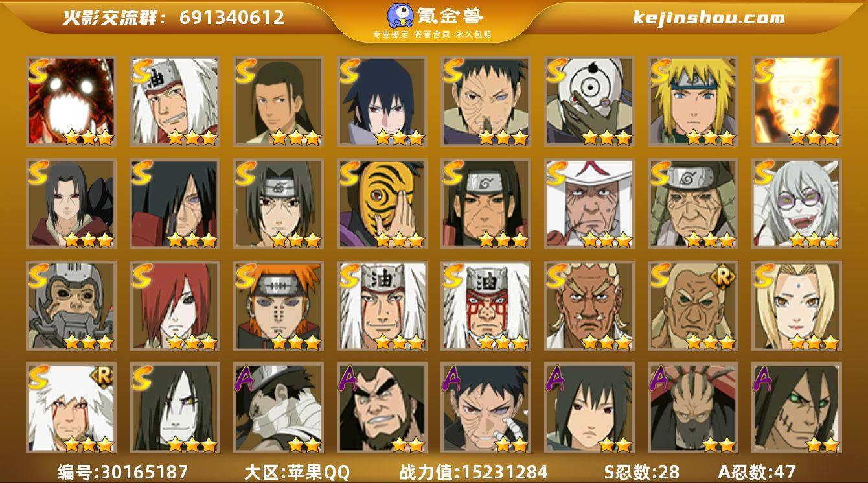The height and width of the screenshot is (483, 868).
Task: Open the kejinshou.com website link
Action: tap(709, 18)
